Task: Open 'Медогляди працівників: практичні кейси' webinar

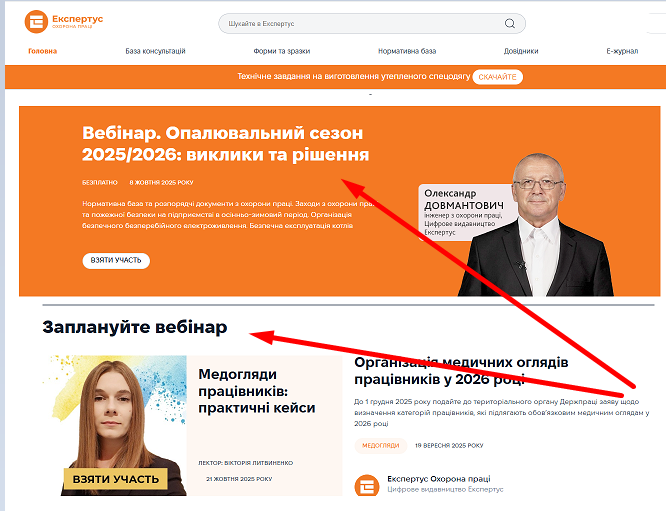Action: pyautogui.click(x=257, y=391)
